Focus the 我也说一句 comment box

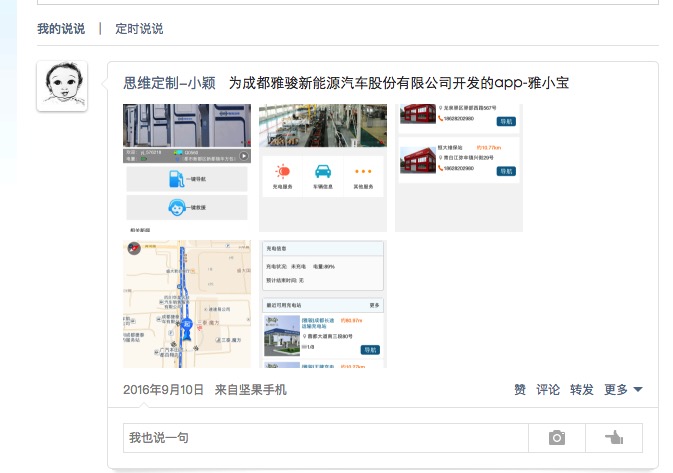coord(326,438)
